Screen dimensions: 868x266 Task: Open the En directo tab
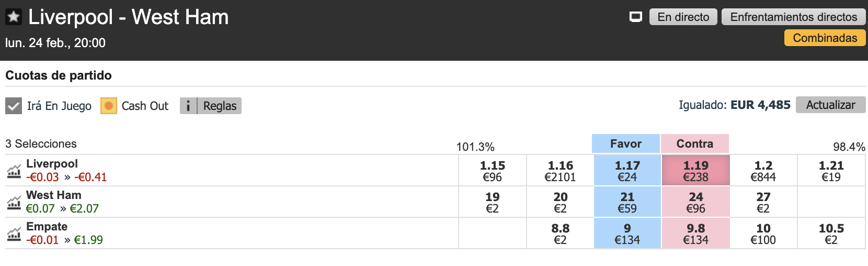point(683,17)
